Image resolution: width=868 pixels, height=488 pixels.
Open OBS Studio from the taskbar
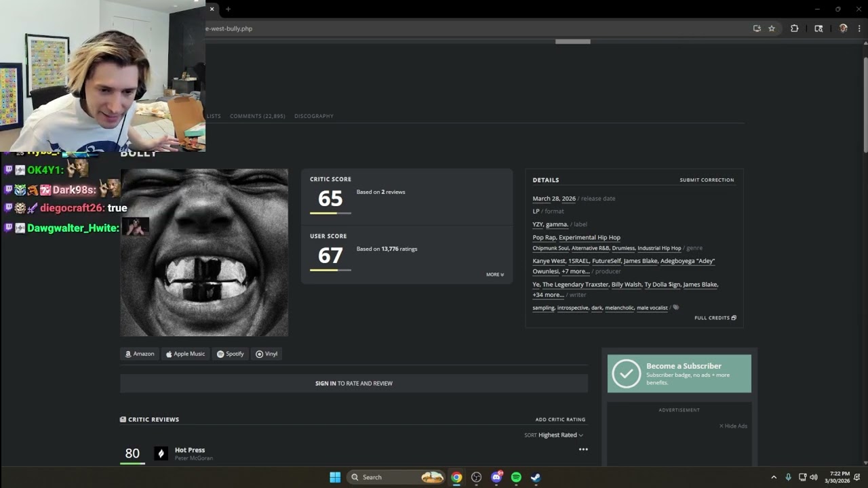coord(476,477)
